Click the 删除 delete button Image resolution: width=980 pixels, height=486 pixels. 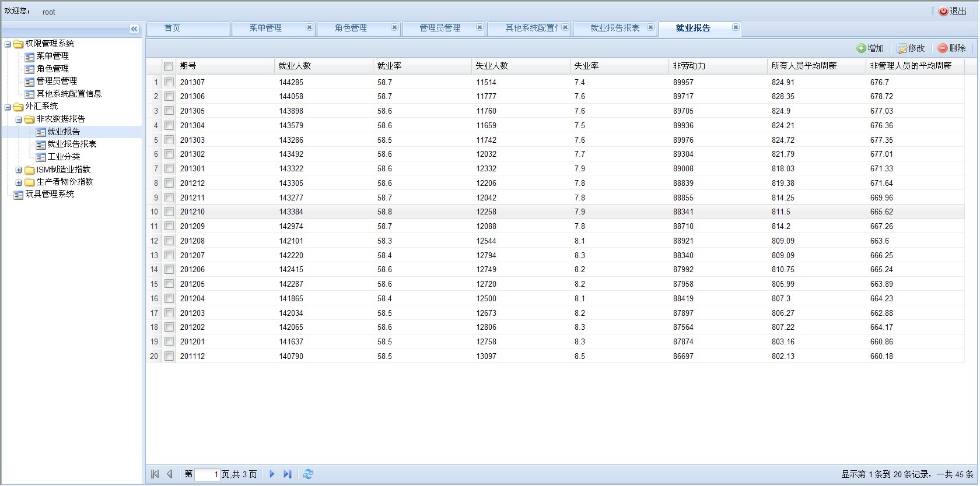[x=951, y=48]
